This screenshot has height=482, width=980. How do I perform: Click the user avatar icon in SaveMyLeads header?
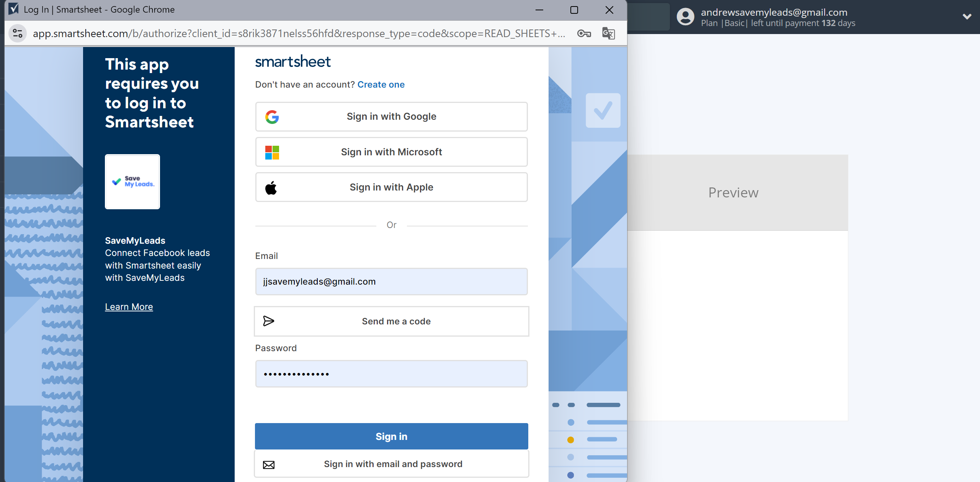[x=685, y=17]
